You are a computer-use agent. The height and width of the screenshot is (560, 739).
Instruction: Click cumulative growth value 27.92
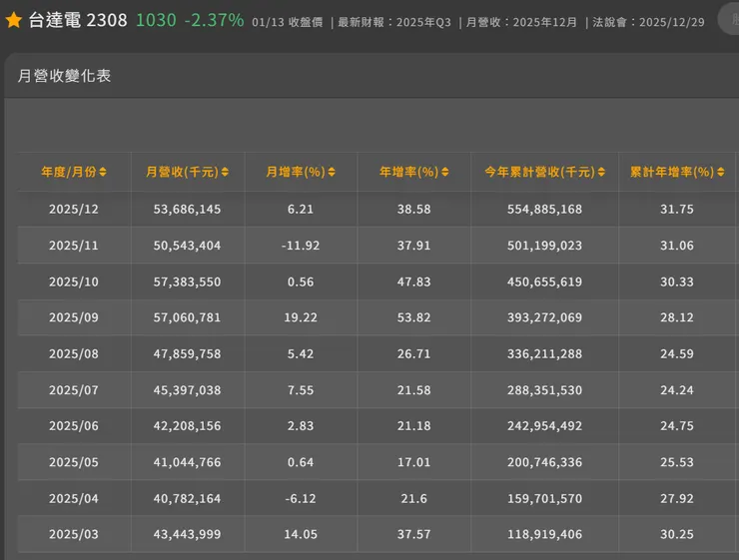click(677, 498)
